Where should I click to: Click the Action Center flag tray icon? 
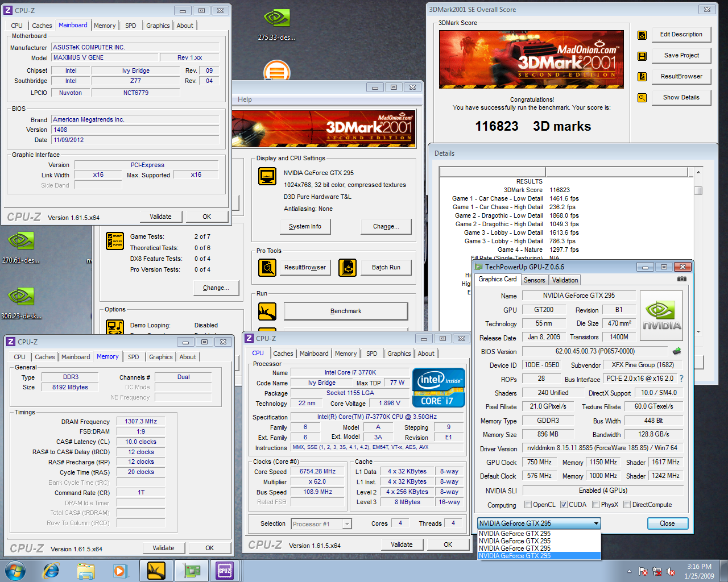click(643, 572)
